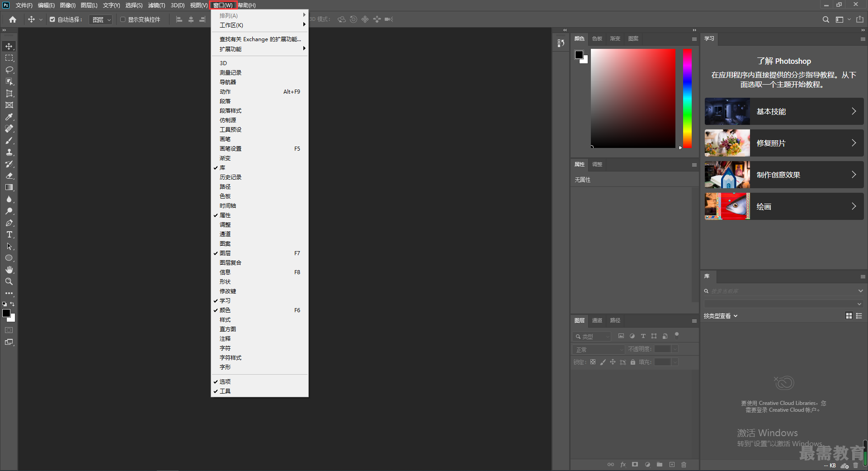Viewport: 868px width, 471px height.
Task: Switch to the 通道 tab in layers panel
Action: [597, 320]
